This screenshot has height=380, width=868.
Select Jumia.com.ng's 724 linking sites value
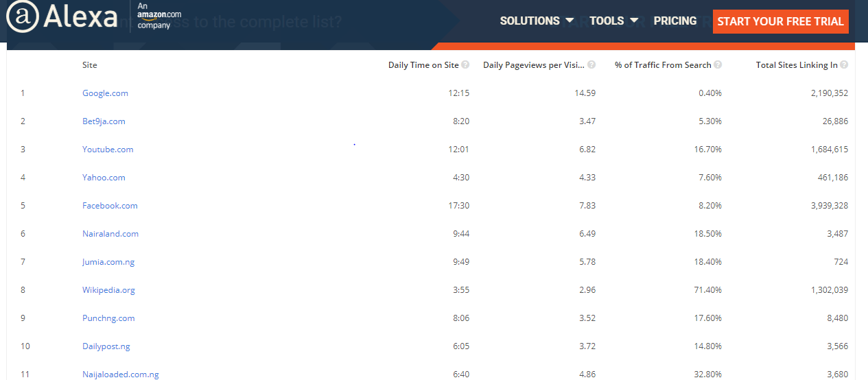(x=841, y=262)
